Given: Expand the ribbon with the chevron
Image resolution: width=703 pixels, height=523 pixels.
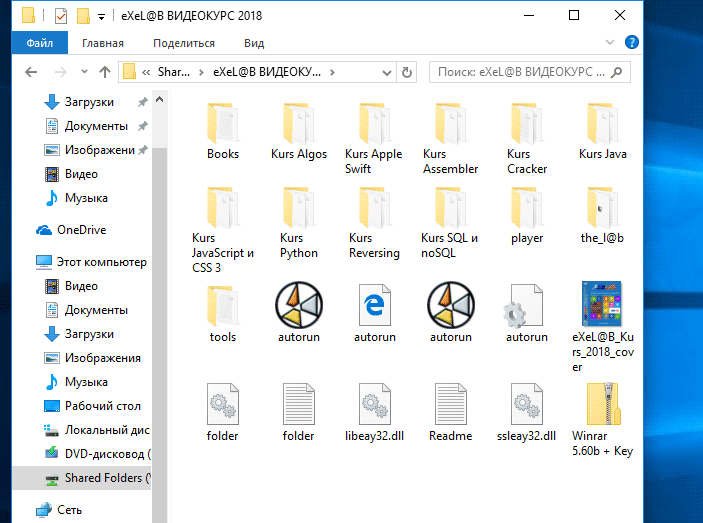Looking at the screenshot, I should [610, 43].
